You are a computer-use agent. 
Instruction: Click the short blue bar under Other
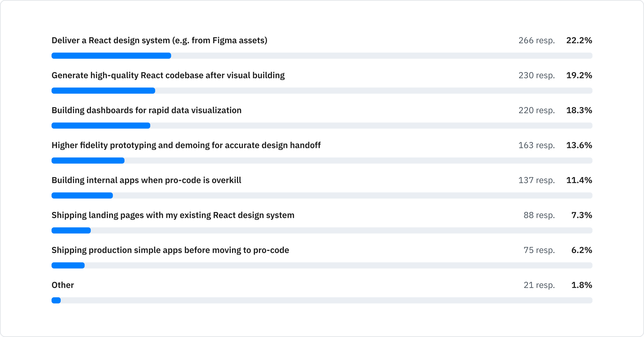[56, 300]
